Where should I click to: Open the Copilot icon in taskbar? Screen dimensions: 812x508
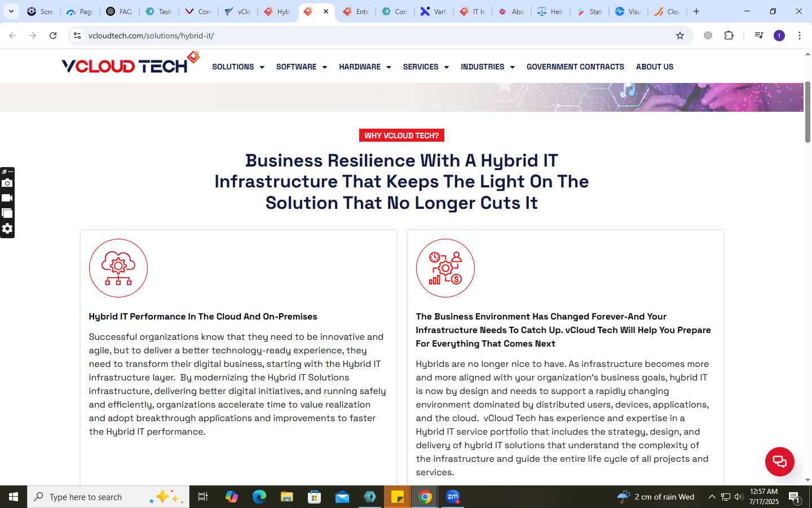[x=231, y=497]
